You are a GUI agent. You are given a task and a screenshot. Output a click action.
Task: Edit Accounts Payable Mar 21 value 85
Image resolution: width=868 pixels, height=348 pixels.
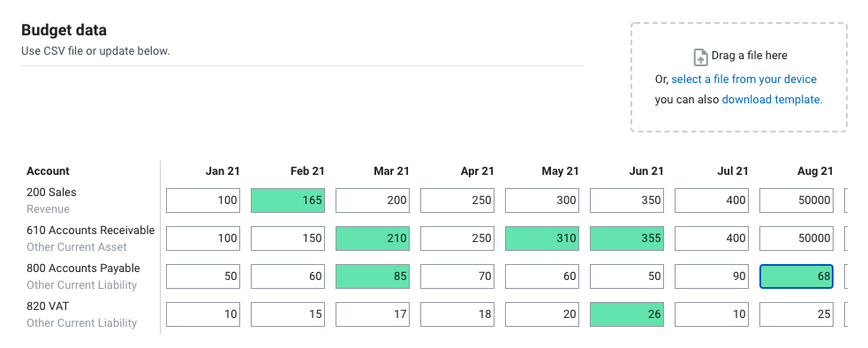point(373,276)
